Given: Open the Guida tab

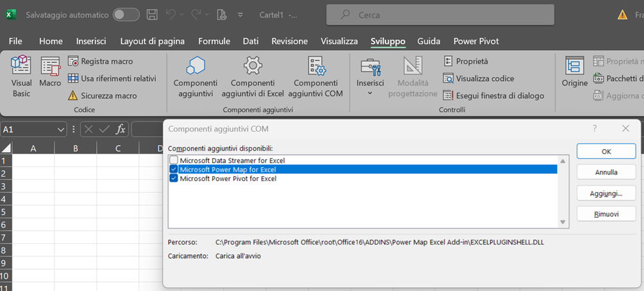Looking at the screenshot, I should tap(428, 41).
